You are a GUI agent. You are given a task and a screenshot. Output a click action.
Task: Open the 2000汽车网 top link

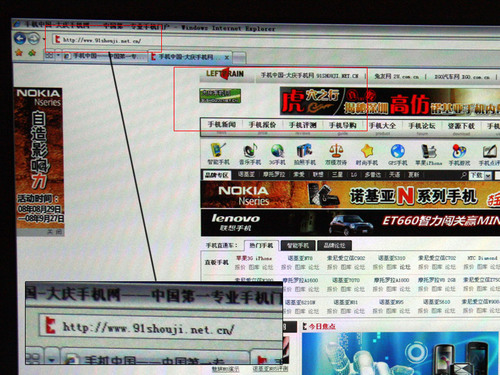point(462,77)
